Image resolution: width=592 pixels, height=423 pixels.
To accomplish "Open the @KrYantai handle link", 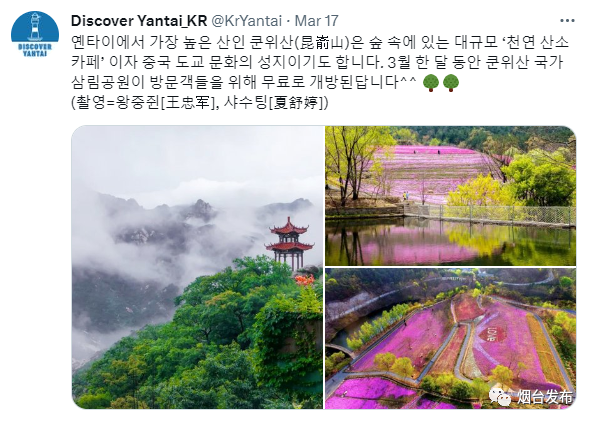I will (246, 21).
